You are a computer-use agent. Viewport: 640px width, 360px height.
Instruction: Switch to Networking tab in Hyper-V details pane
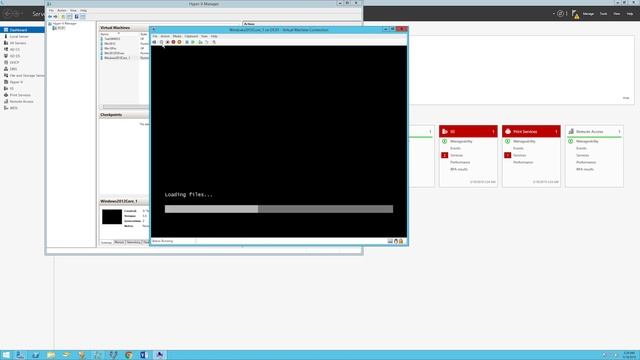point(133,242)
